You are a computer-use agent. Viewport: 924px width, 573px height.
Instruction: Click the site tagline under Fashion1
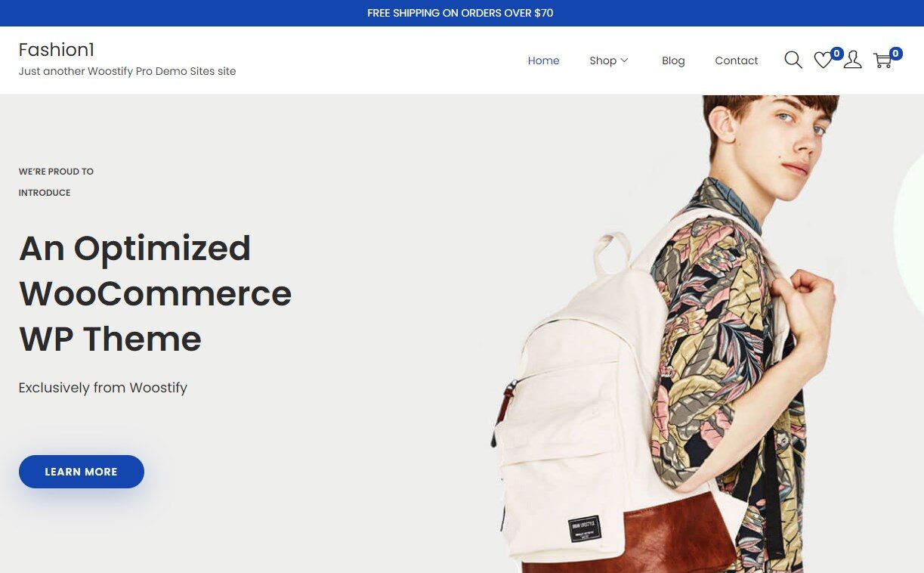pyautogui.click(x=127, y=71)
